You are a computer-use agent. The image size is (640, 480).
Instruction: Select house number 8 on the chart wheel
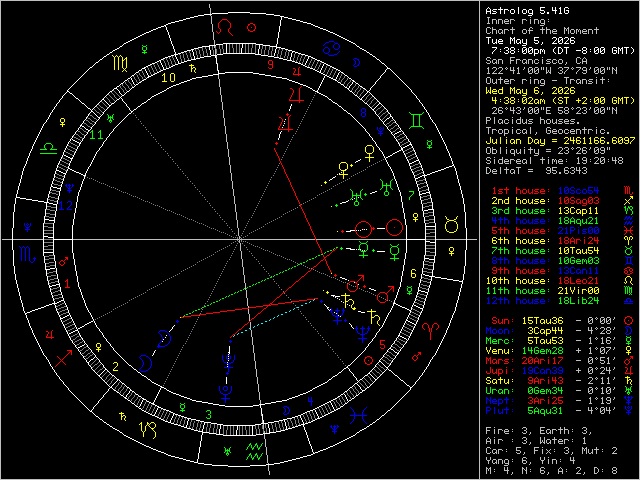(x=363, y=113)
